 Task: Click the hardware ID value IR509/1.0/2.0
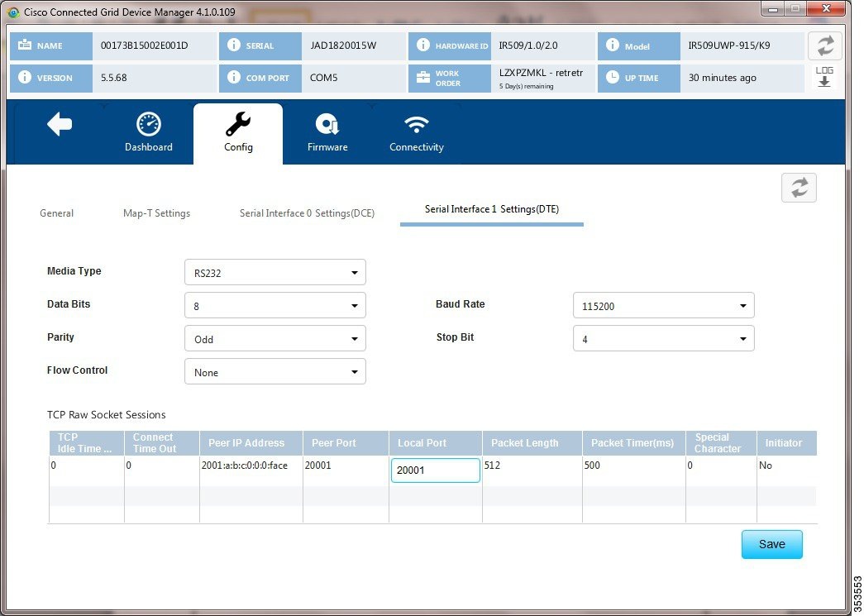527,45
